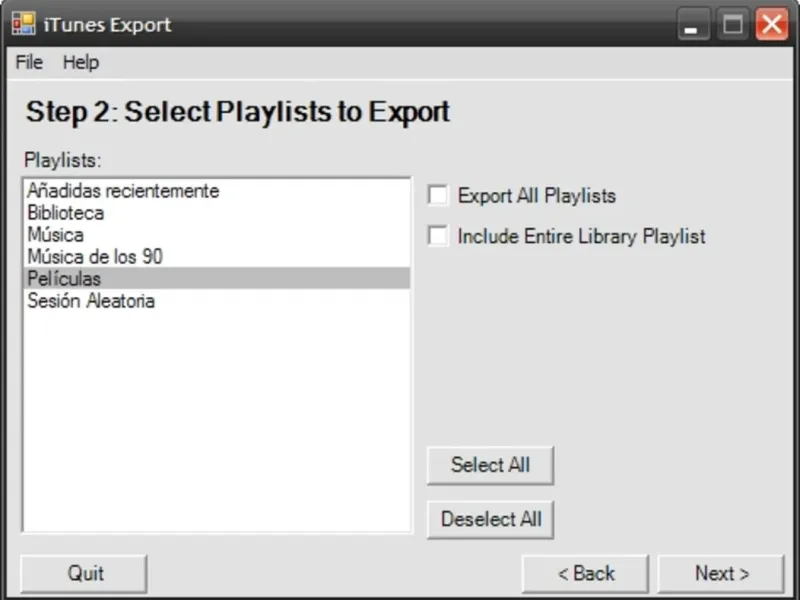Open the Help menu
Image resolution: width=800 pixels, height=600 pixels.
[x=81, y=62]
